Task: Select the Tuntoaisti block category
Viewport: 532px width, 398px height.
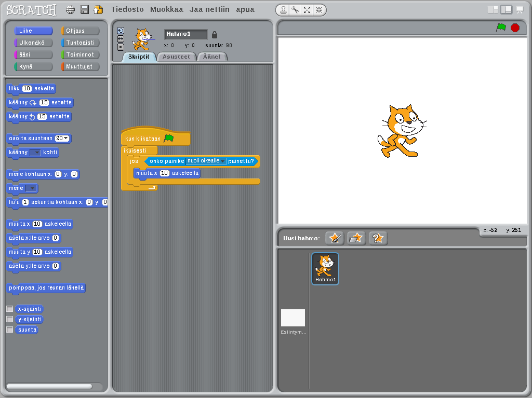Action: (80, 43)
